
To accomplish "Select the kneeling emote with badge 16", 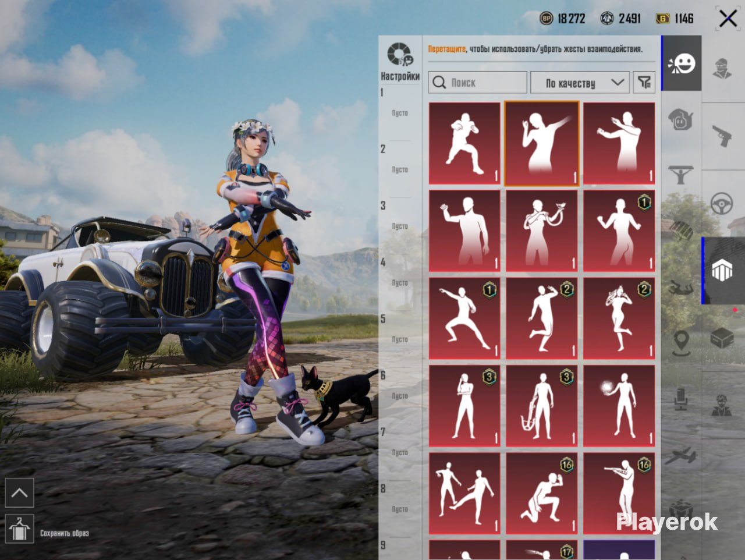I will pos(542,494).
